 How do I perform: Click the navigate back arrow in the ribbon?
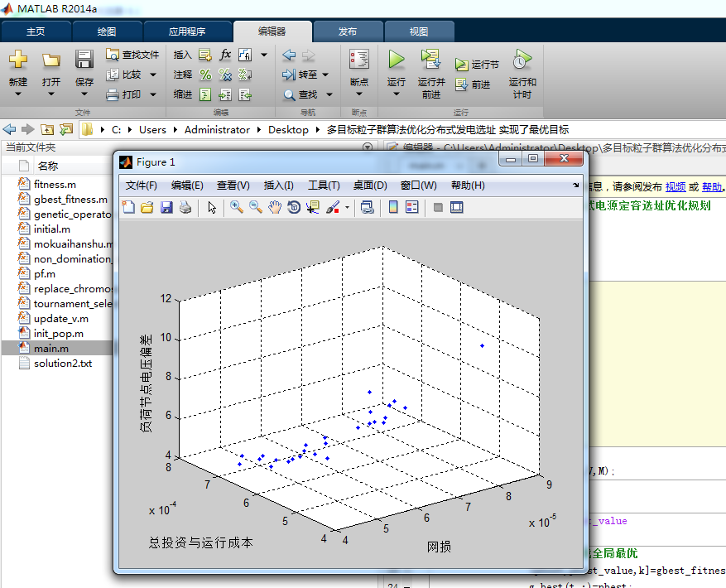coord(289,55)
